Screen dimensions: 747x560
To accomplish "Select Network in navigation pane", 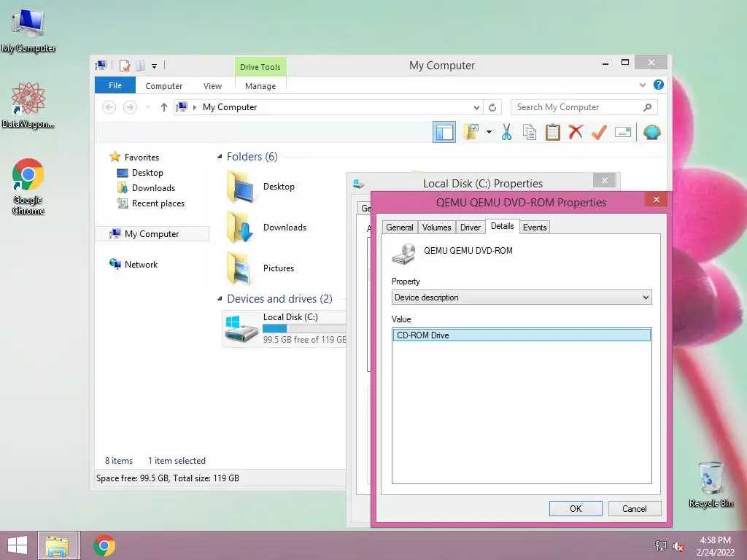I will (141, 264).
